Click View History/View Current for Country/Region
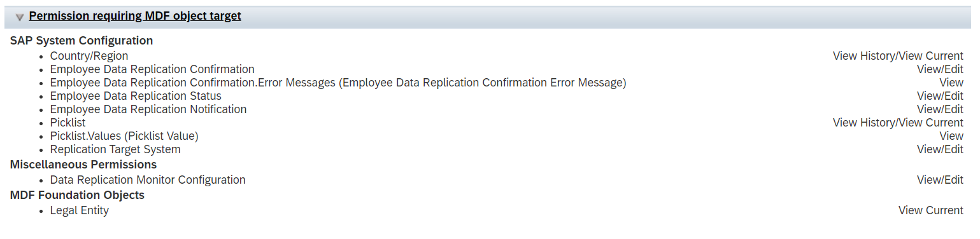The width and height of the screenshot is (980, 239). 898,56
